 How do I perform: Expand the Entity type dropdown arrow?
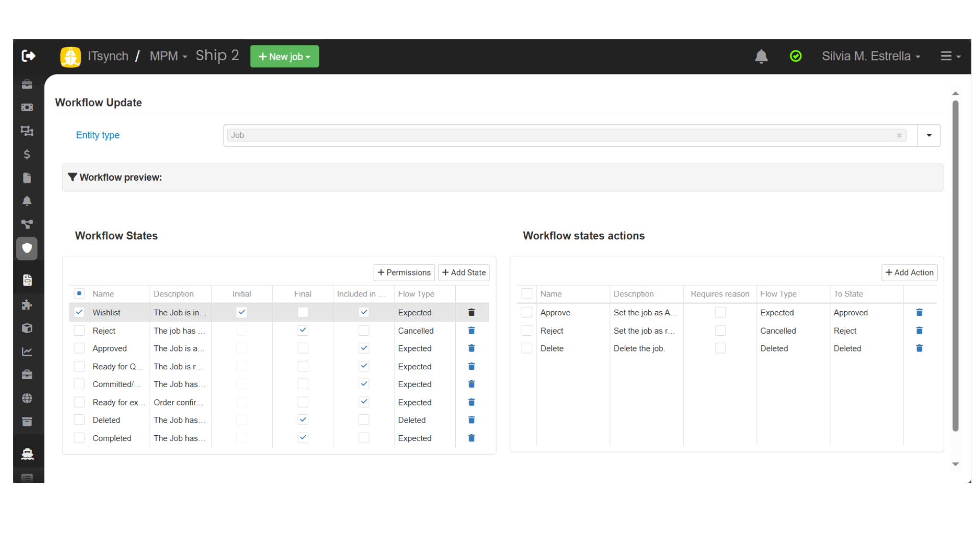tap(928, 135)
